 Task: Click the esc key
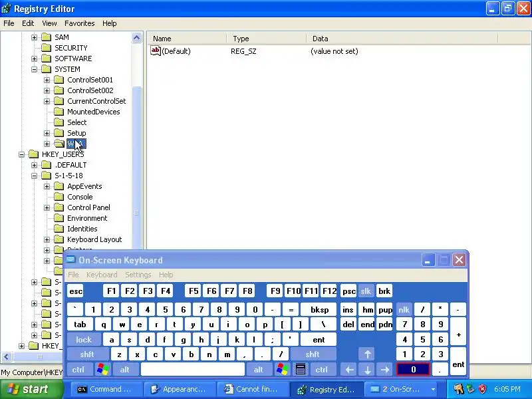76,291
